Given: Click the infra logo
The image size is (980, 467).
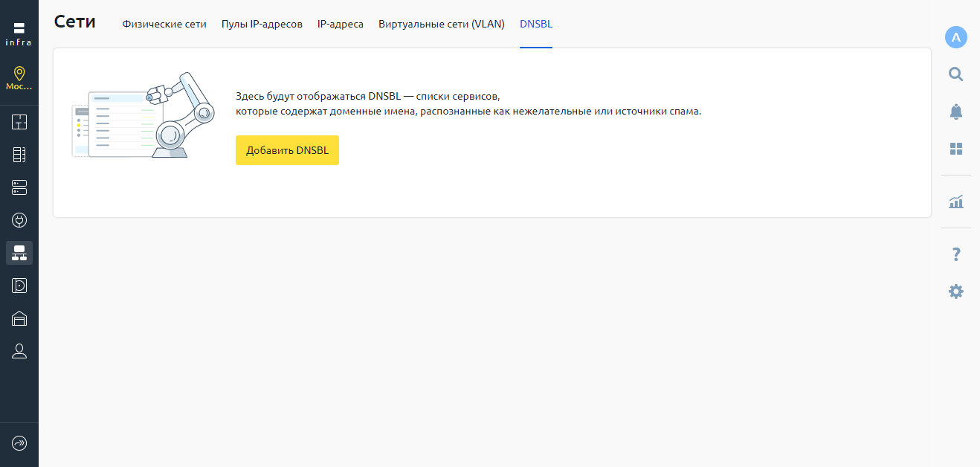Looking at the screenshot, I should click(x=19, y=33).
